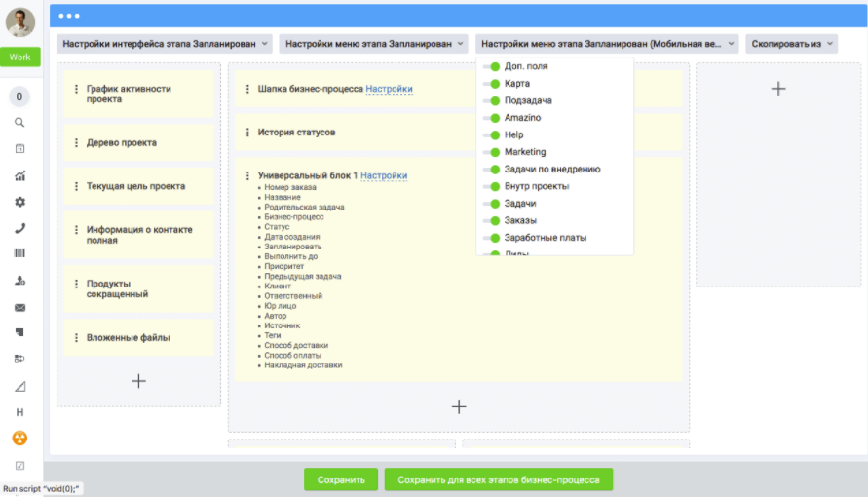Select Ответственный field in block list
The width and height of the screenshot is (868, 497).
293,296
